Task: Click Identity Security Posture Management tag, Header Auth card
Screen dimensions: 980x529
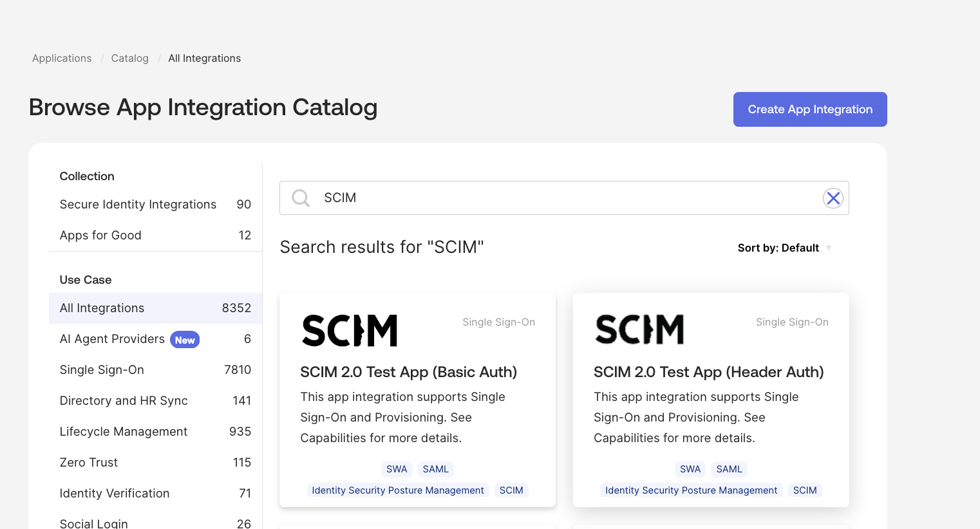Action: pos(692,490)
